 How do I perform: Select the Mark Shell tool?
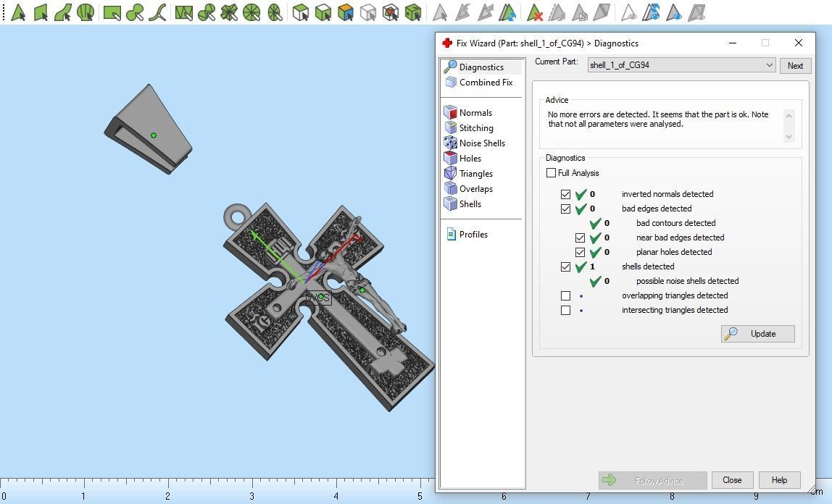pos(86,12)
